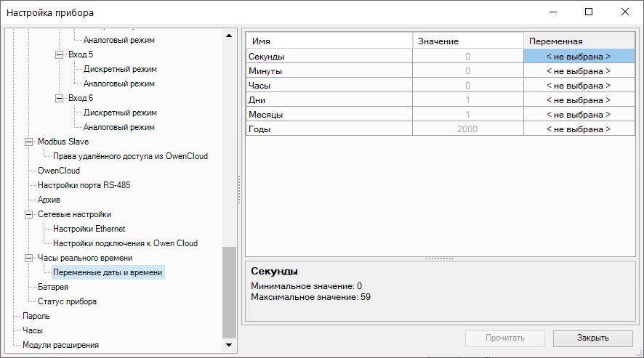This screenshot has height=358, width=644.
Task: Collapse the Modbus Slave node
Action: pos(29,142)
